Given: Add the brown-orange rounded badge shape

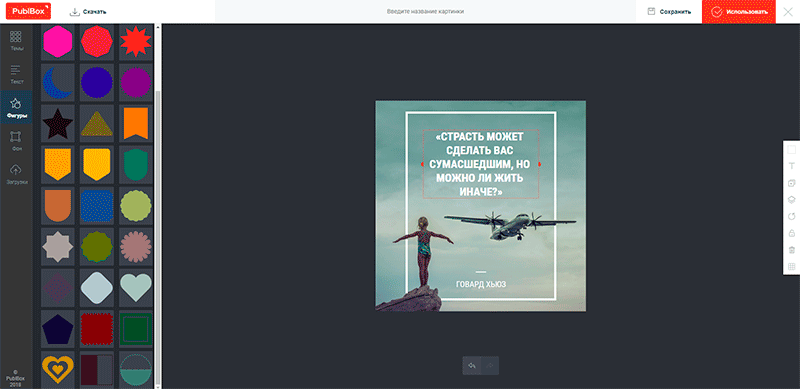Looking at the screenshot, I should tap(58, 205).
